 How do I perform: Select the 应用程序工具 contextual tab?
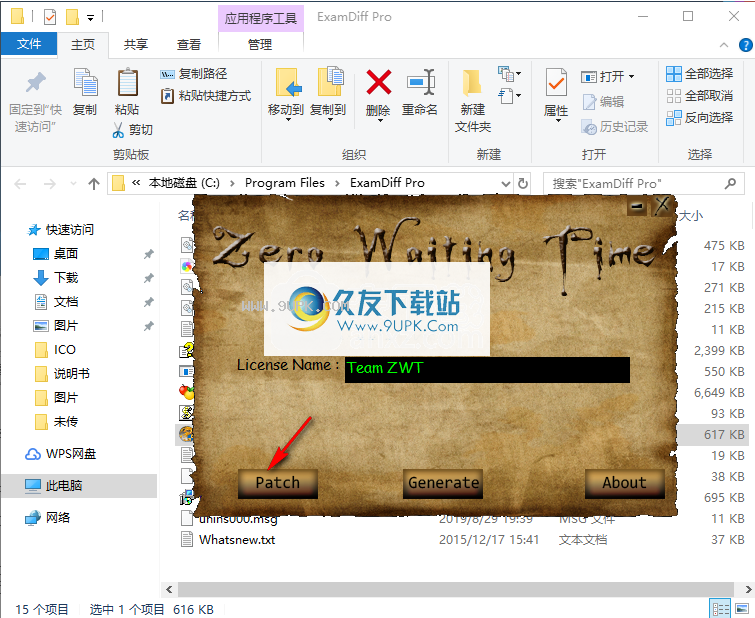[260, 18]
